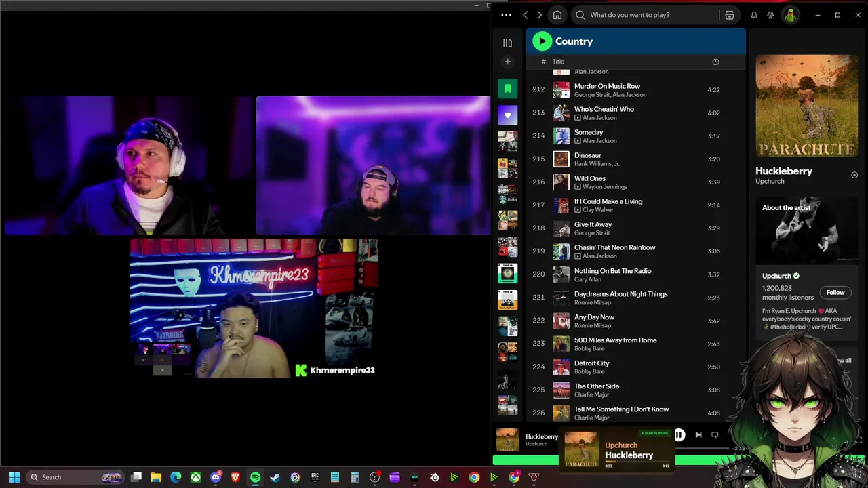The image size is (868, 488).
Task: Open the Windows Start menu
Action: click(14, 477)
